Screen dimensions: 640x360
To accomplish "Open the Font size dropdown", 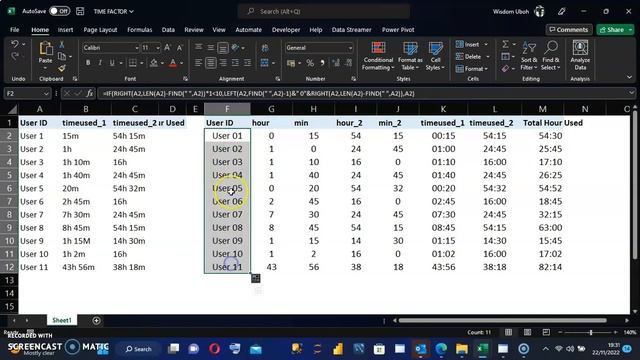I will pyautogui.click(x=158, y=48).
